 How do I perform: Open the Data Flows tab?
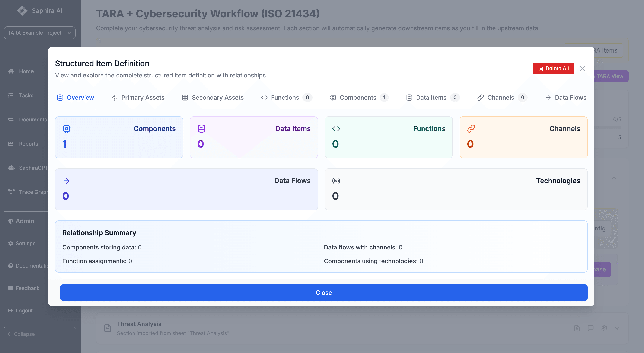point(566,98)
